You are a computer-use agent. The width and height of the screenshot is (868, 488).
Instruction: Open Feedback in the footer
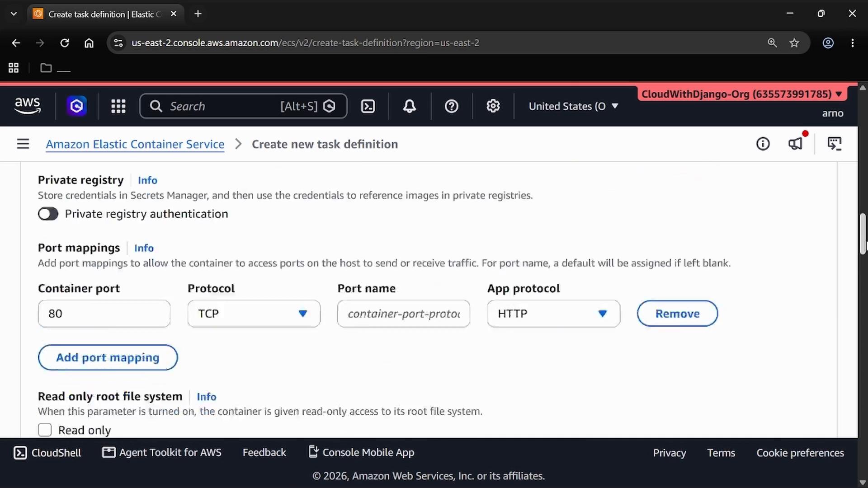[264, 453]
